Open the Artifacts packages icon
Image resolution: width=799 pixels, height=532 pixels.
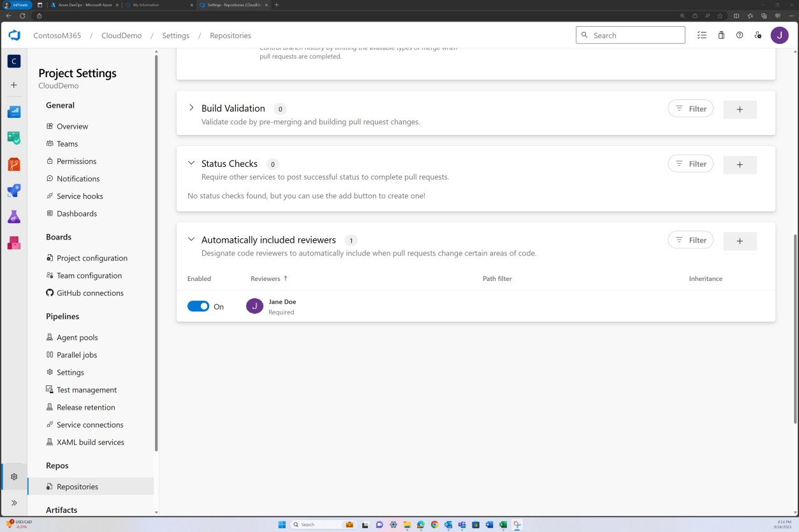tap(13, 243)
